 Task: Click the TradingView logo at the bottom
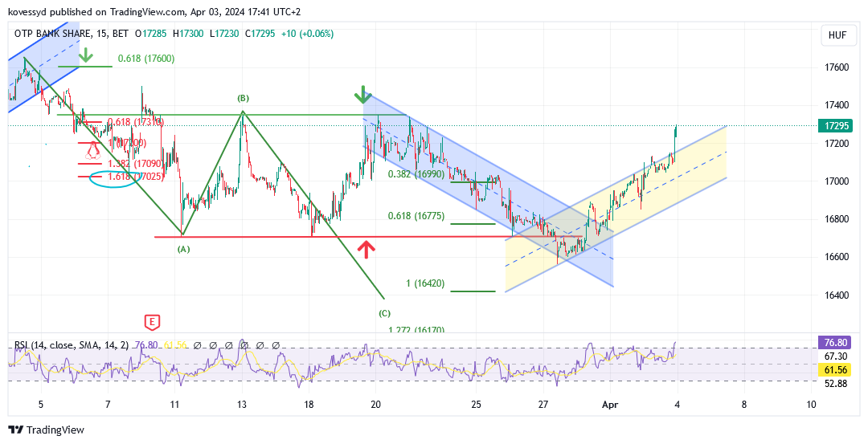coord(47,430)
